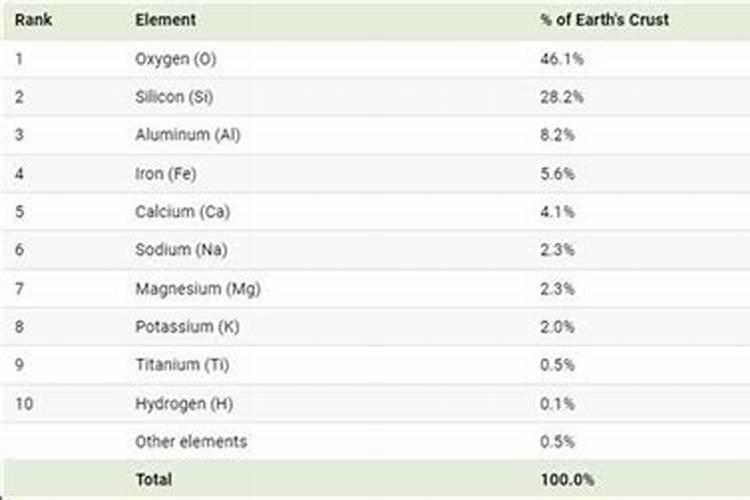Screen dimensions: 750x500
Task: Click the % of Earth's Crust header
Action: (x=604, y=20)
